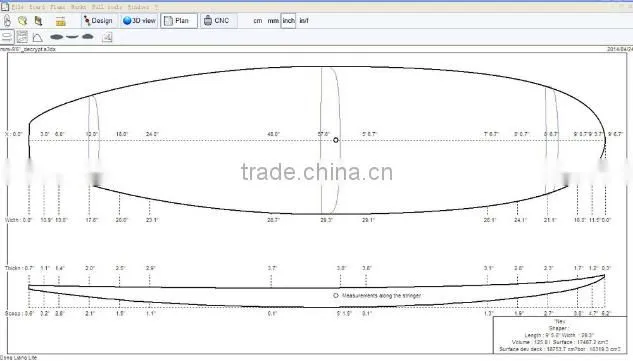The width and height of the screenshot is (633, 361).
Task: Open the Plan mode button
Action: click(x=179, y=21)
